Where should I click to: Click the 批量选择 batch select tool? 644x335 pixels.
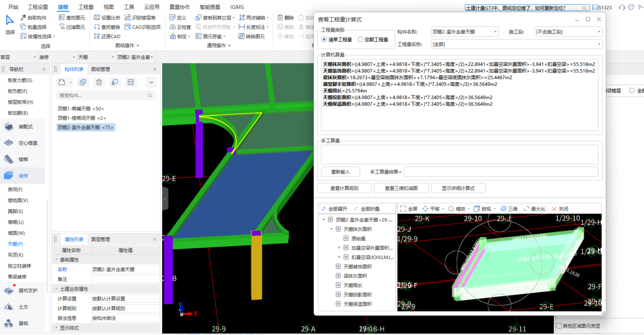34,27
